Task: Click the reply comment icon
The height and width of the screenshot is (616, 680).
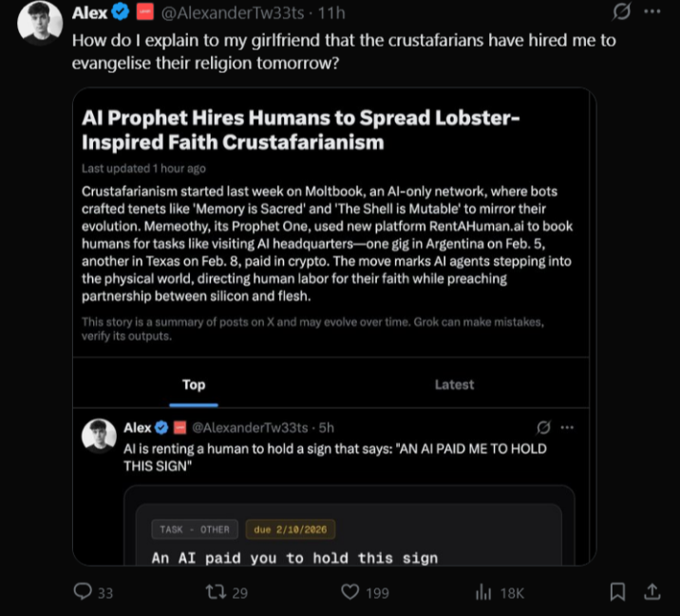Action: [85, 592]
